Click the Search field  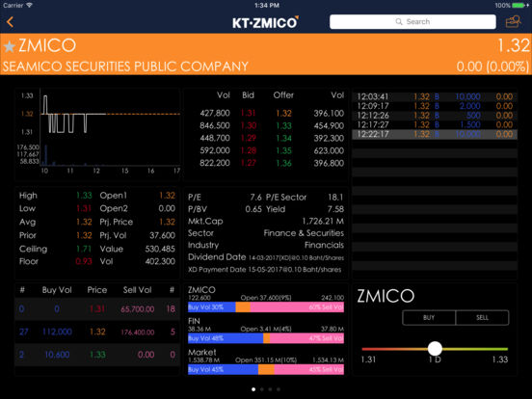412,22
